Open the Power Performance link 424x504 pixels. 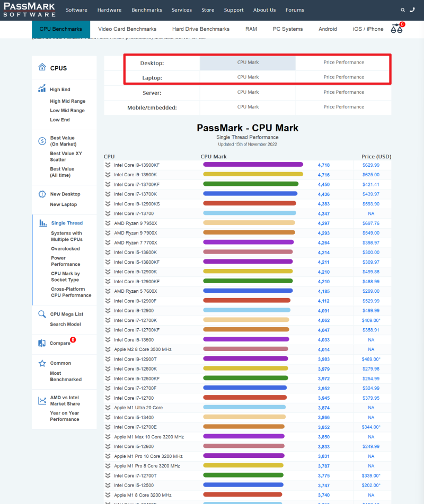click(66, 261)
